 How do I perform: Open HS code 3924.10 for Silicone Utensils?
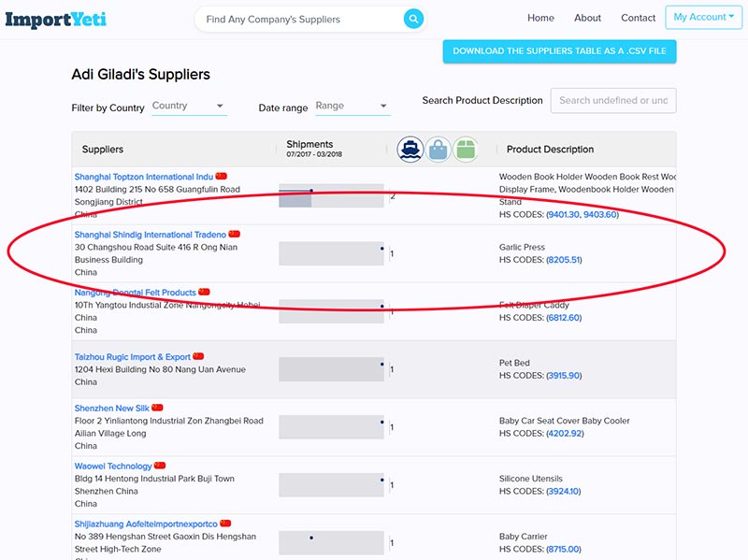point(564,492)
